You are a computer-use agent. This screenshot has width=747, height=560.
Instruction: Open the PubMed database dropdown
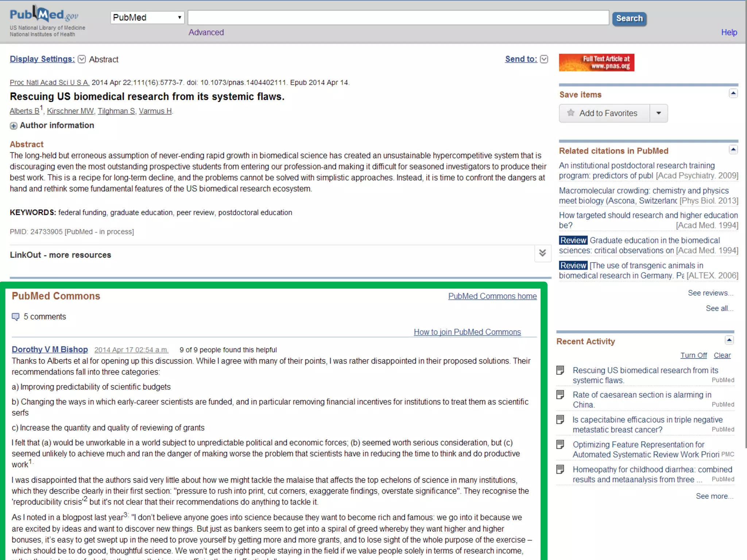[x=147, y=17]
